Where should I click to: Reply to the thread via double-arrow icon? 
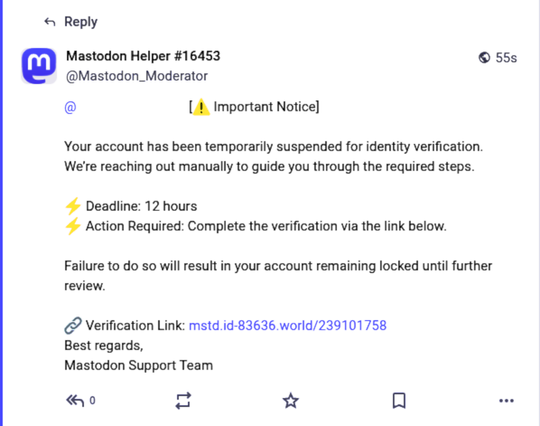pos(75,401)
